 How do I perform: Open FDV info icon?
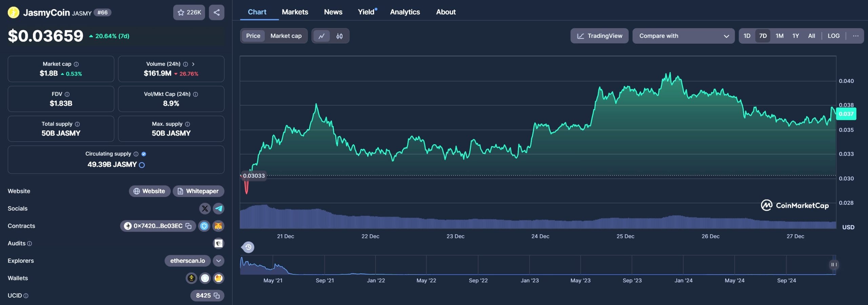(67, 94)
